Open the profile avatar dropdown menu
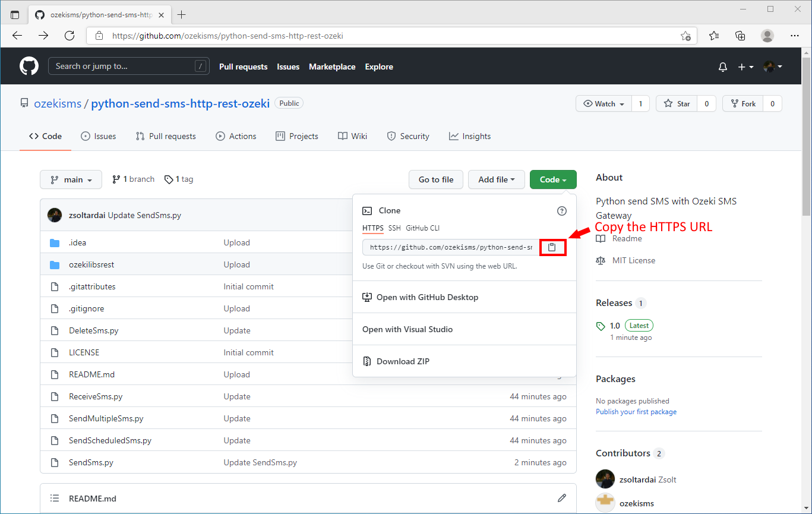The width and height of the screenshot is (812, 514). 772,67
